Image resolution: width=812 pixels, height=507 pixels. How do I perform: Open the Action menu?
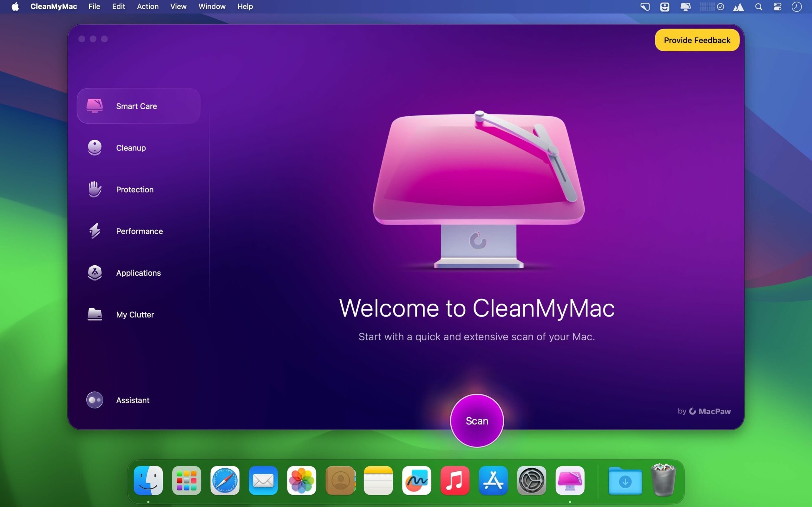(x=147, y=6)
